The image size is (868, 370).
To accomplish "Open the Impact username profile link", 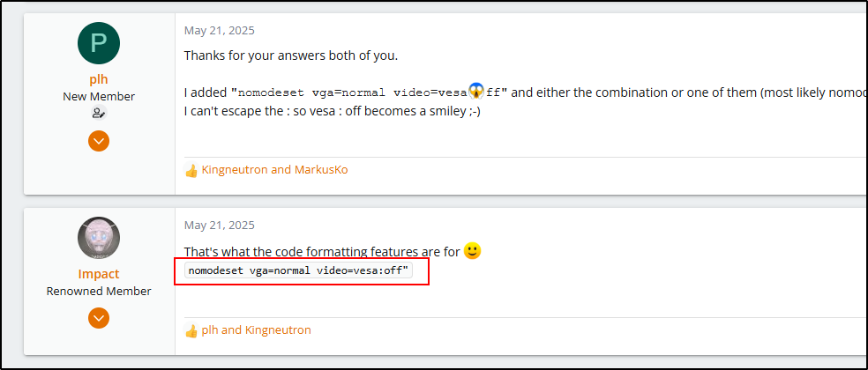I will (x=99, y=274).
